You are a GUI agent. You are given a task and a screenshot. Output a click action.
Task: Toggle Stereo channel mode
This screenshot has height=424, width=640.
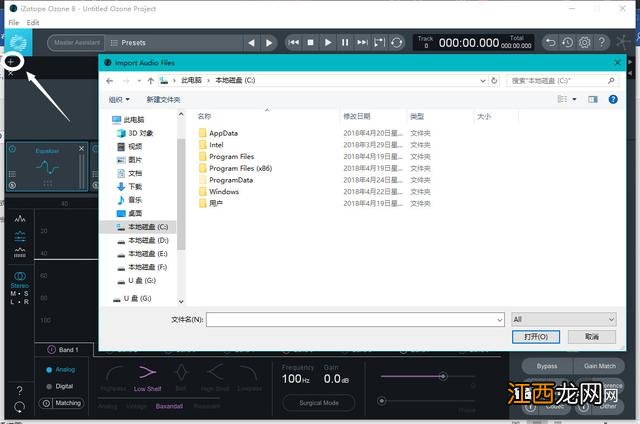coord(20,280)
